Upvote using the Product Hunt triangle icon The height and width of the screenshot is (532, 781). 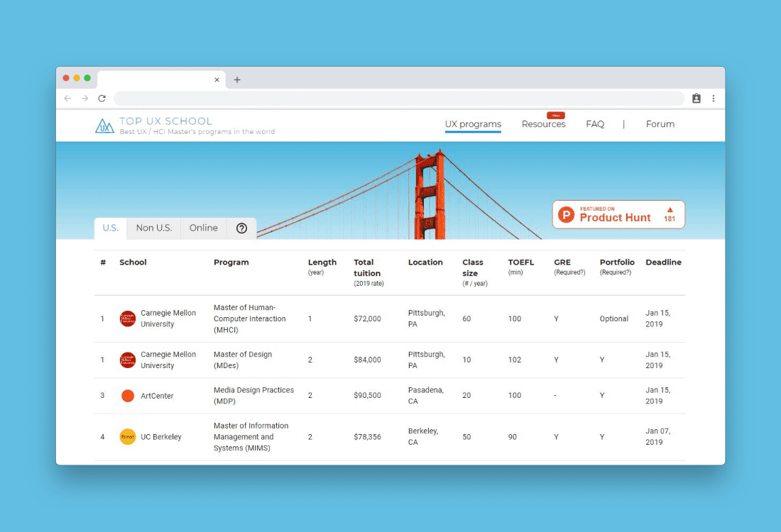(669, 209)
